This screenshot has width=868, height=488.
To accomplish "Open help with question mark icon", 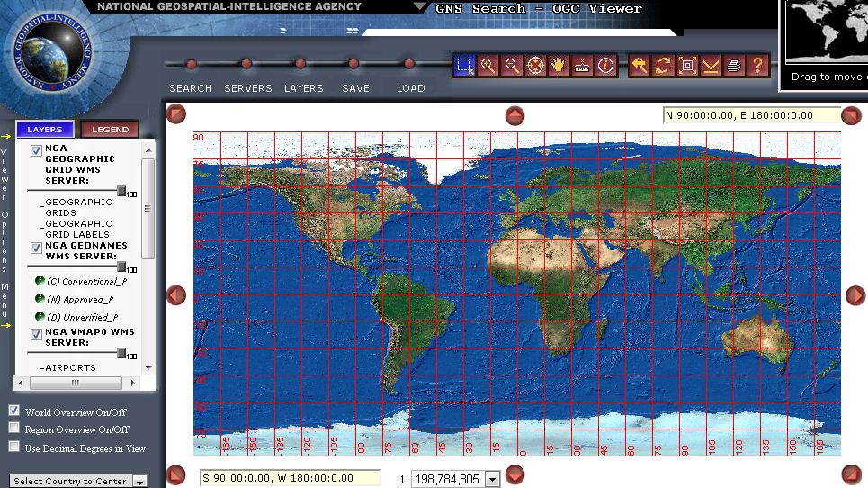I will click(758, 66).
